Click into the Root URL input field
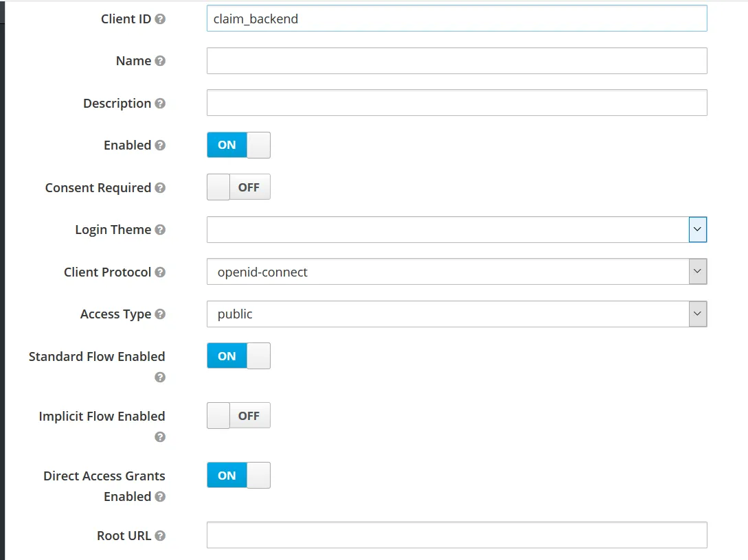Screen dimensions: 748x560 click(457, 535)
